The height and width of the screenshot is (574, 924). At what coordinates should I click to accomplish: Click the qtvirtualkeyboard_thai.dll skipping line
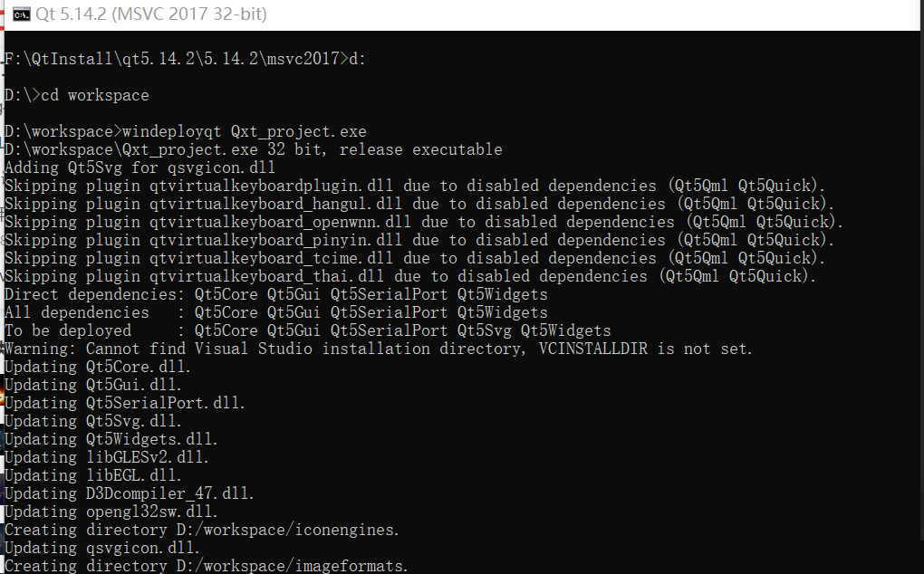click(410, 276)
